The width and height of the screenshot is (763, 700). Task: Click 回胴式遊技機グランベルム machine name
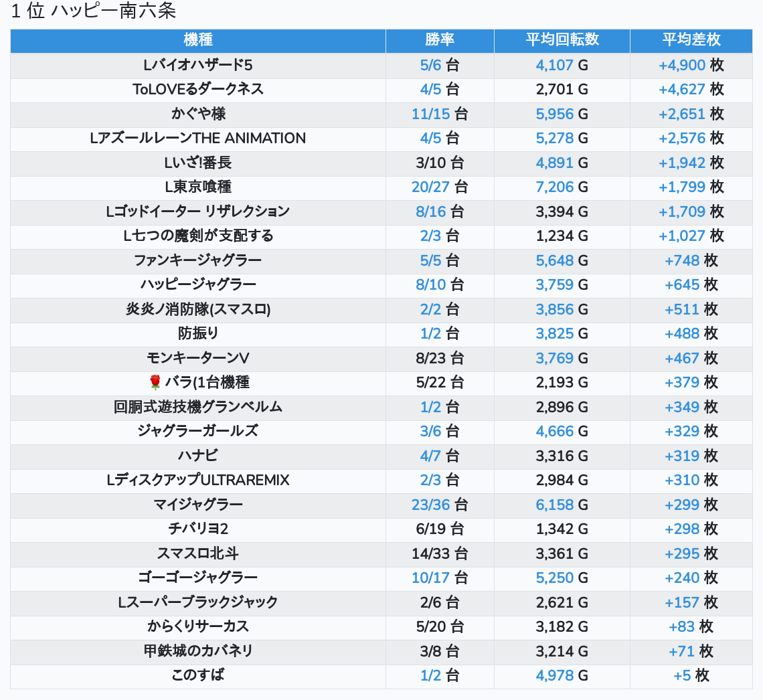(198, 407)
